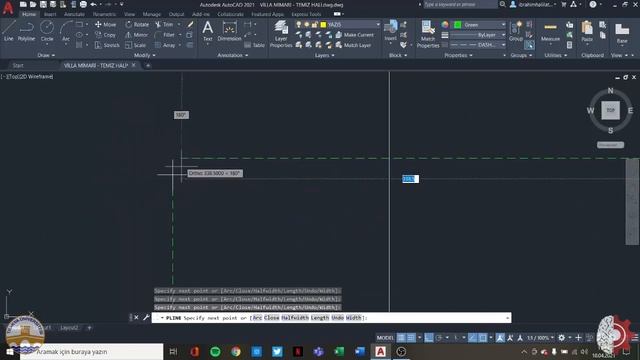Toggle polar tracking in status bar
The image size is (640, 360).
[439, 338]
